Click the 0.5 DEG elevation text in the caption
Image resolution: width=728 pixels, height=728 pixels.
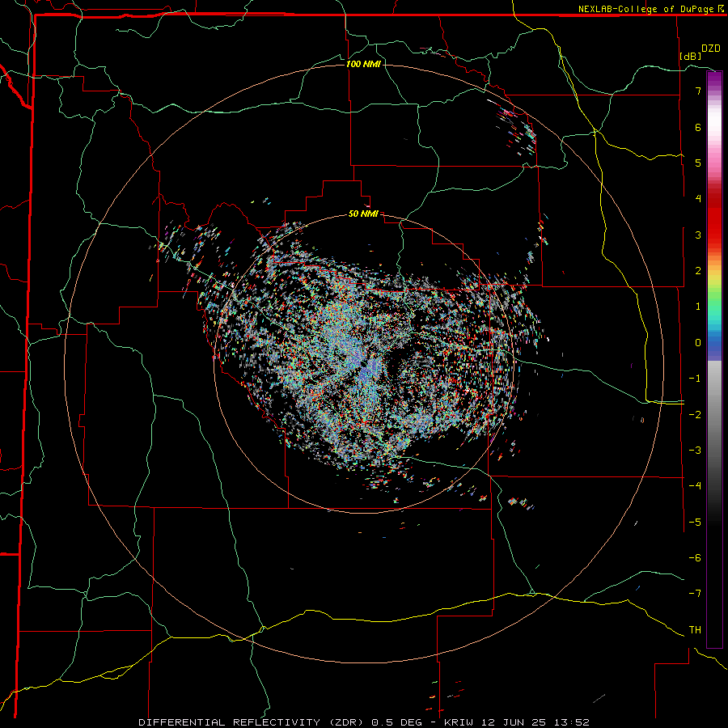pos(397,722)
